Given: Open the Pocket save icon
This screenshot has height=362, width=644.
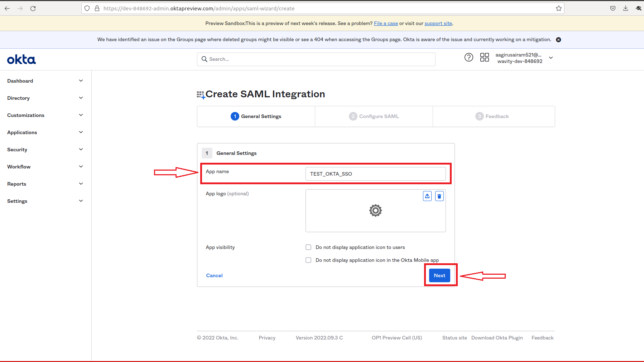Looking at the screenshot, I should 613,8.
